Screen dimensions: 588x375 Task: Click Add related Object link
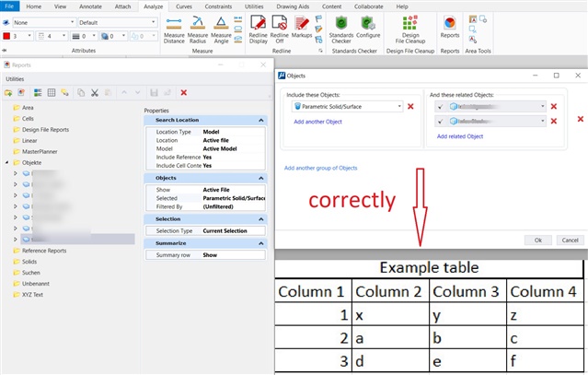click(460, 136)
